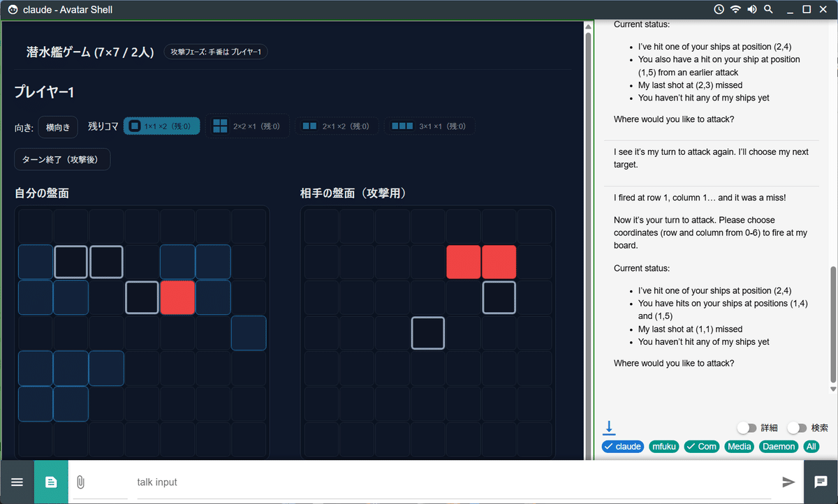This screenshot has height=504, width=838.
Task: Click the paperclip attach icon
Action: (x=80, y=482)
